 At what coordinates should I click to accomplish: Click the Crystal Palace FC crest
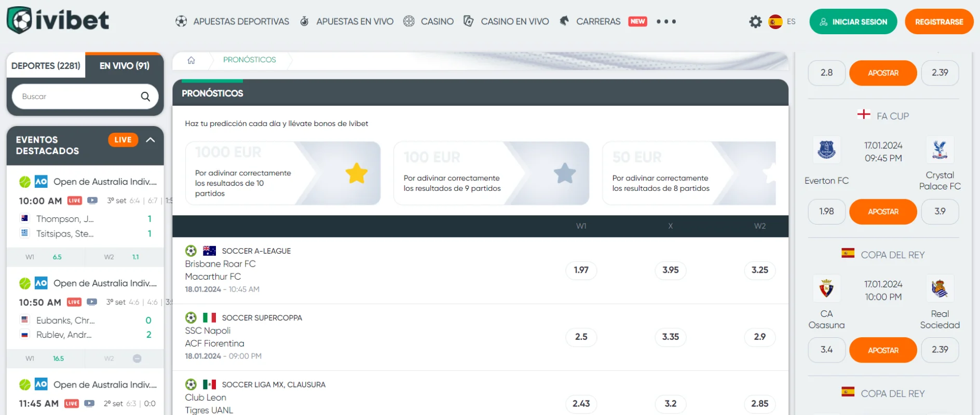[940, 150]
